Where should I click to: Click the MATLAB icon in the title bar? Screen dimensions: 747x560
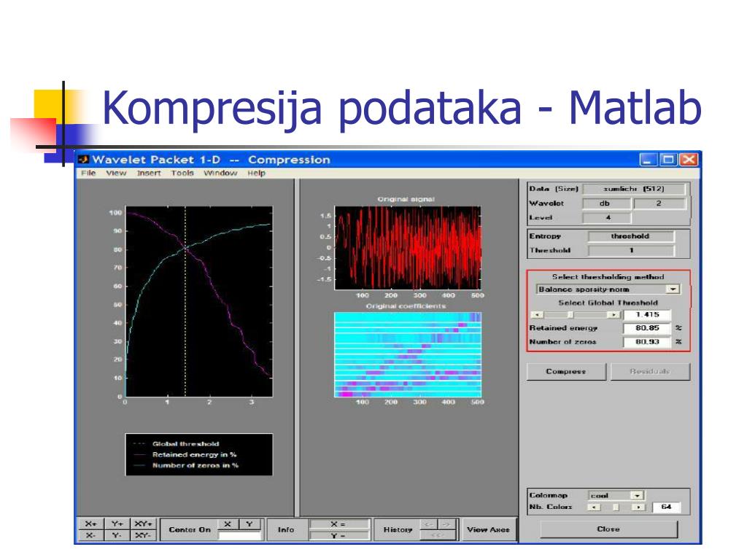(x=84, y=160)
